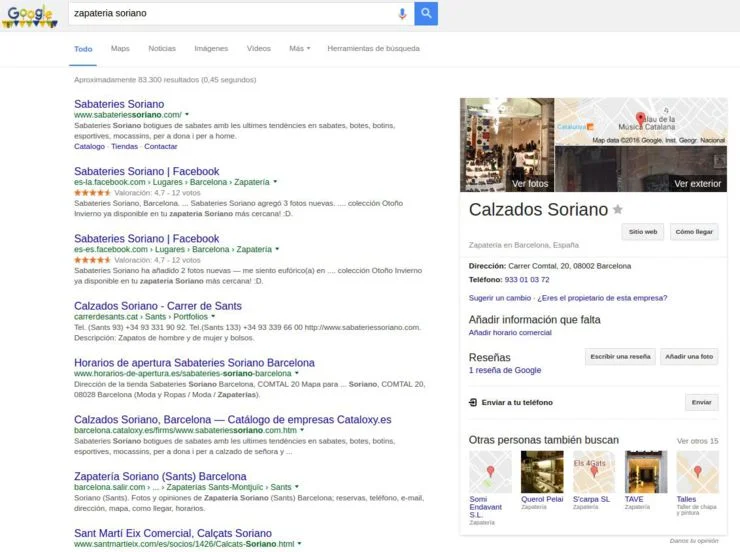Click the blue search magnifier button
The image size is (740, 552).
[426, 13]
